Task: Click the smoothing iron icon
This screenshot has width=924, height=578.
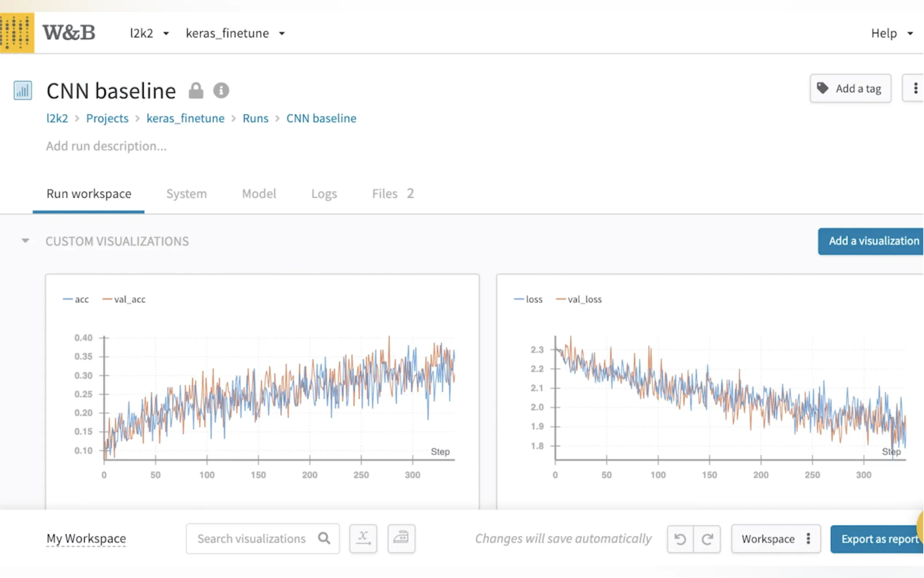Action: click(401, 538)
